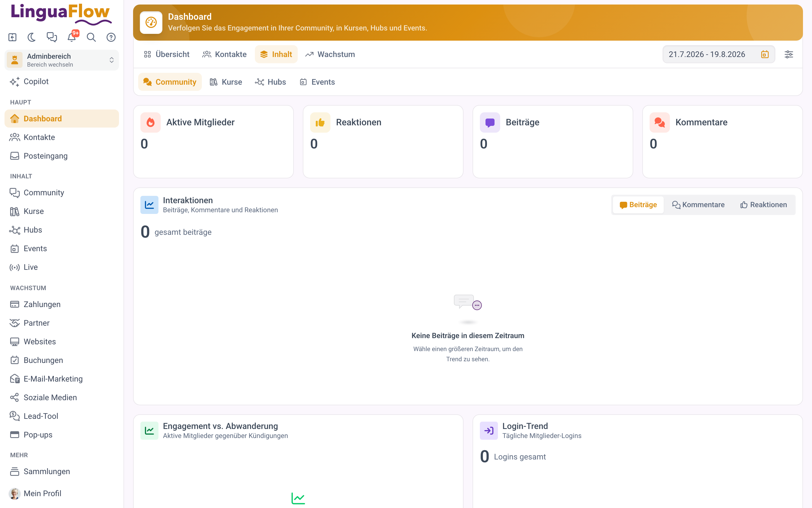Open Partner in sidebar
Viewport: 812px width, 508px height.
click(x=62, y=323)
